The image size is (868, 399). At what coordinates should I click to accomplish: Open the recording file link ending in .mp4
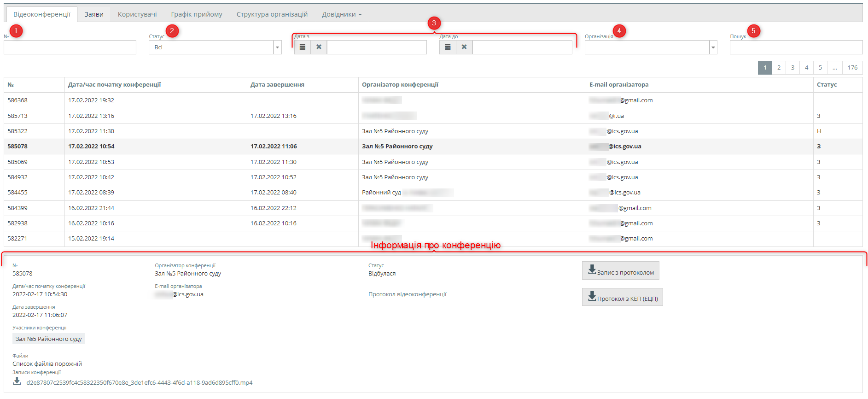click(139, 383)
